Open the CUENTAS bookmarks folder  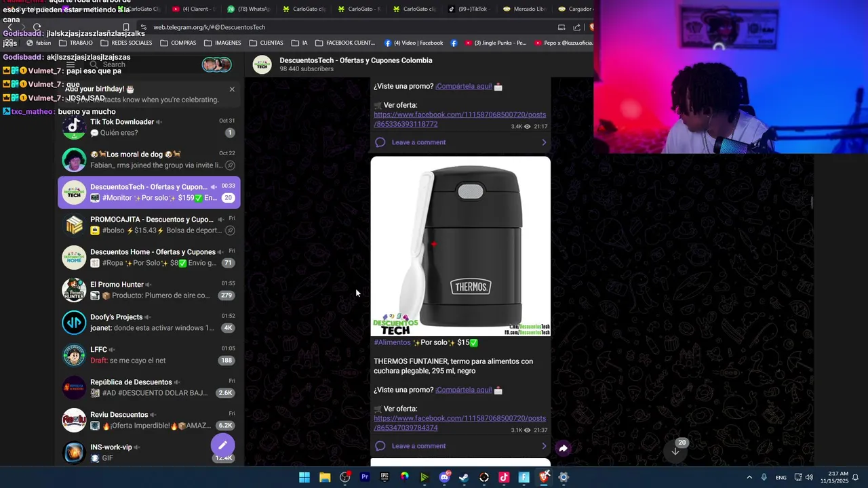click(266, 43)
